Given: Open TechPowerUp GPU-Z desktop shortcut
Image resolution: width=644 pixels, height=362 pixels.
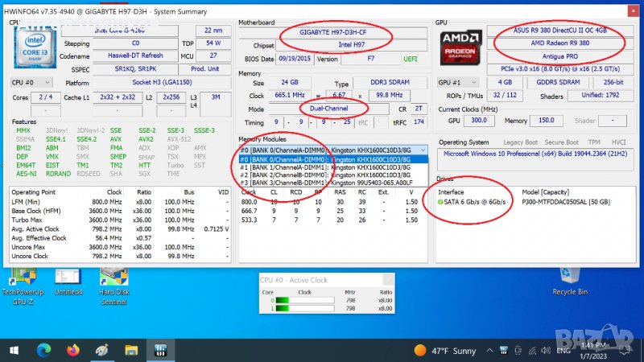Looking at the screenshot, I should click(22, 282).
